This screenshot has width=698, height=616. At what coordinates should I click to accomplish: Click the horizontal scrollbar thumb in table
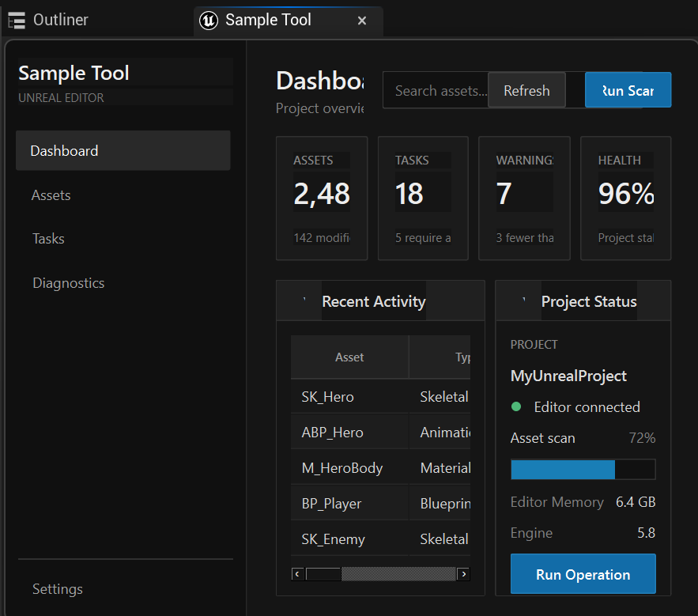(323, 574)
